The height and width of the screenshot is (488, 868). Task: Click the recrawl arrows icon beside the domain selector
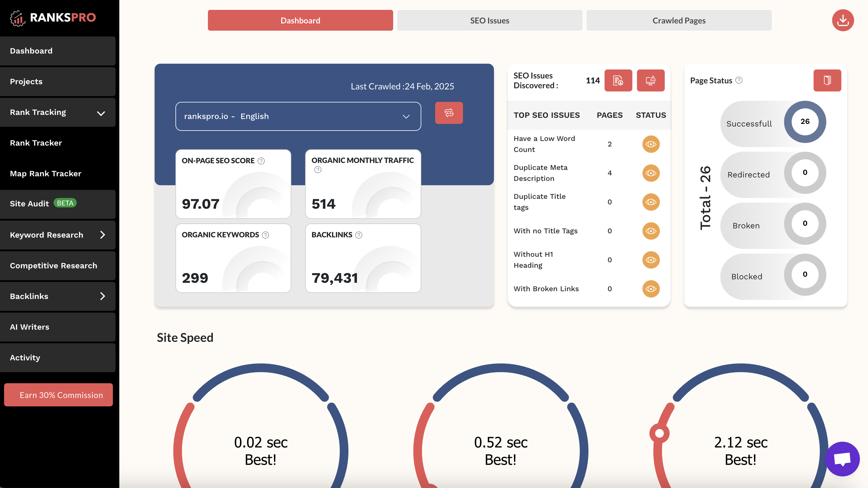(448, 113)
